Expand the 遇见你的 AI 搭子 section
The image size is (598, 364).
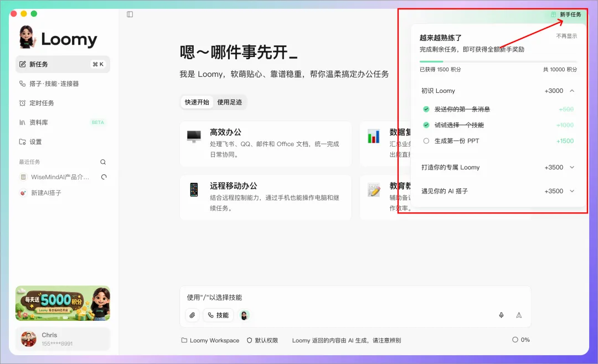(572, 191)
